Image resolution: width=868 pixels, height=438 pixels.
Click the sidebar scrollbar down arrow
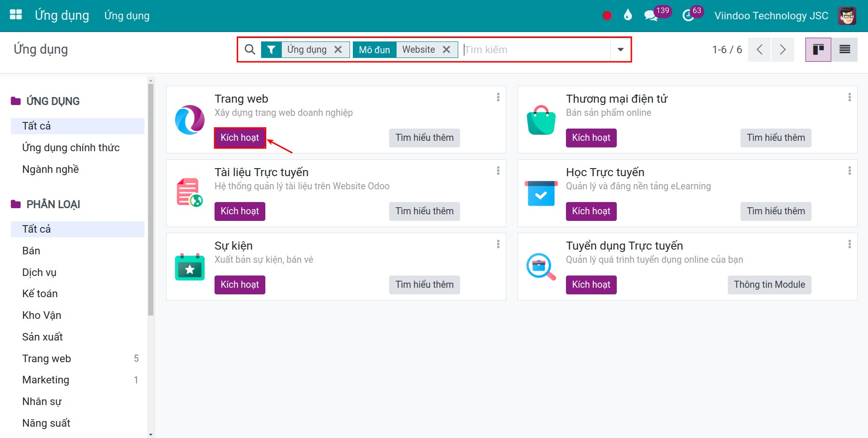151,434
